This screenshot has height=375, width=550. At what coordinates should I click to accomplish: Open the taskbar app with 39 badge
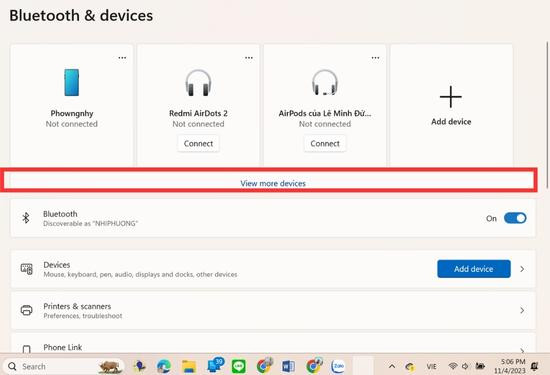coord(215,366)
